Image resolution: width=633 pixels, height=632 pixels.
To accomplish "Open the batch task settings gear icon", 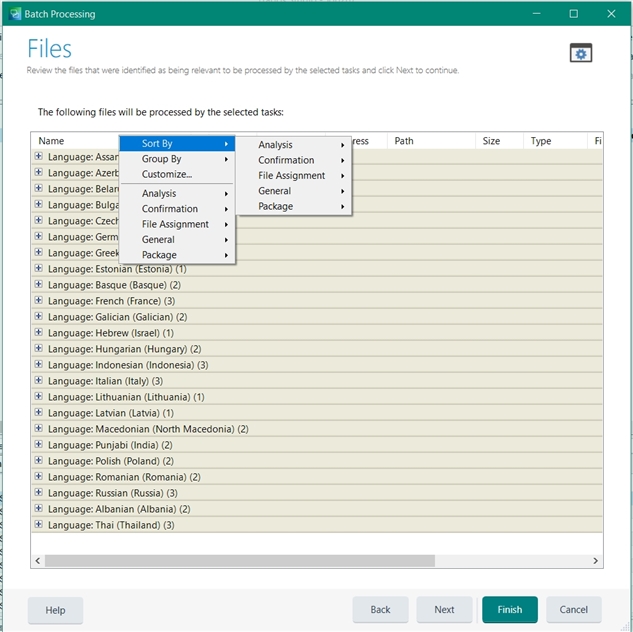I will point(581,53).
